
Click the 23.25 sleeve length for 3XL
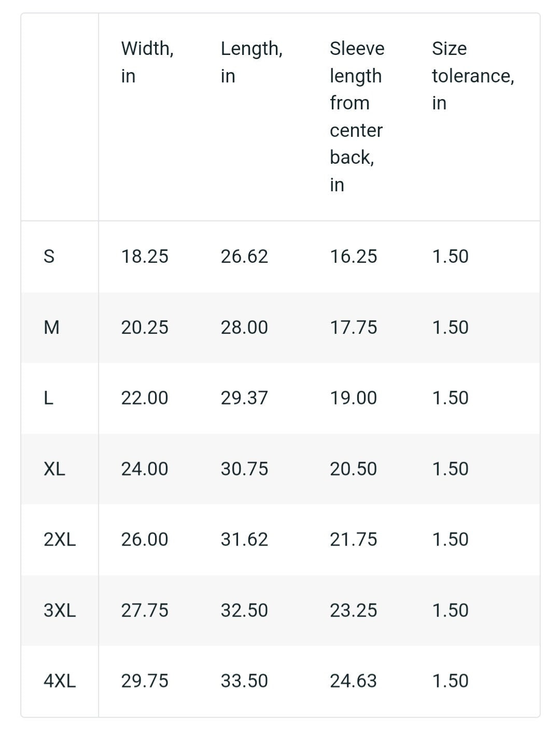[x=353, y=610]
